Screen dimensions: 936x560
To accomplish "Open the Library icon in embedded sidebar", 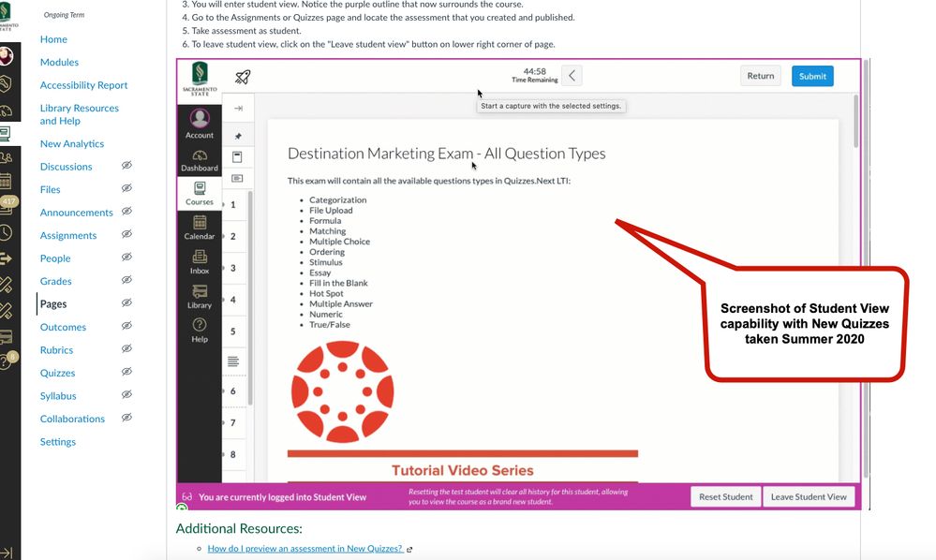I will tap(199, 296).
